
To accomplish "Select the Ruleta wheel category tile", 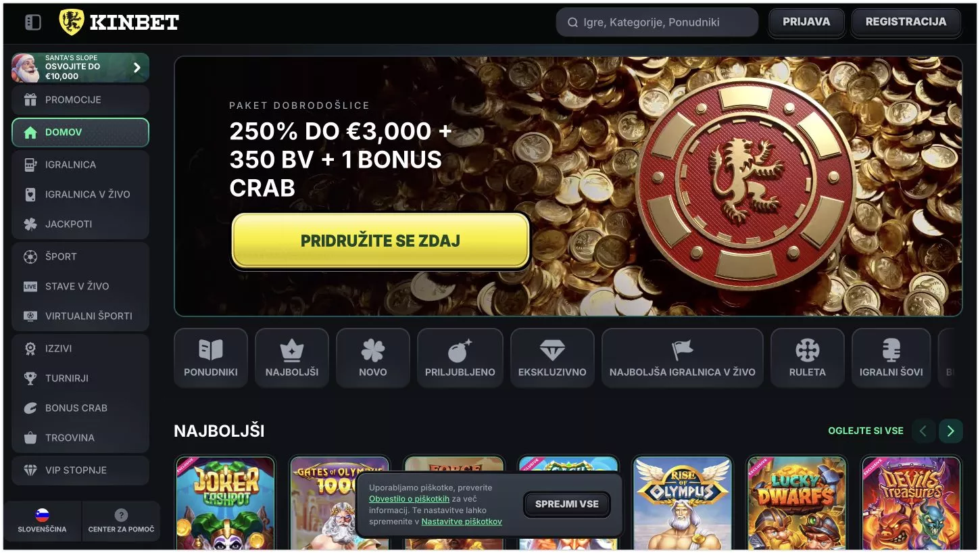I will pyautogui.click(x=807, y=358).
